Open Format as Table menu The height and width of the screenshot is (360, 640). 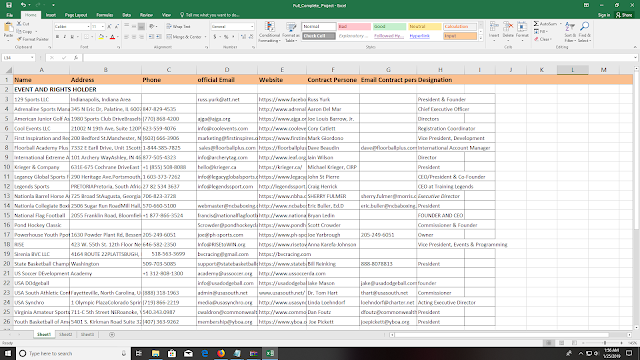291,32
